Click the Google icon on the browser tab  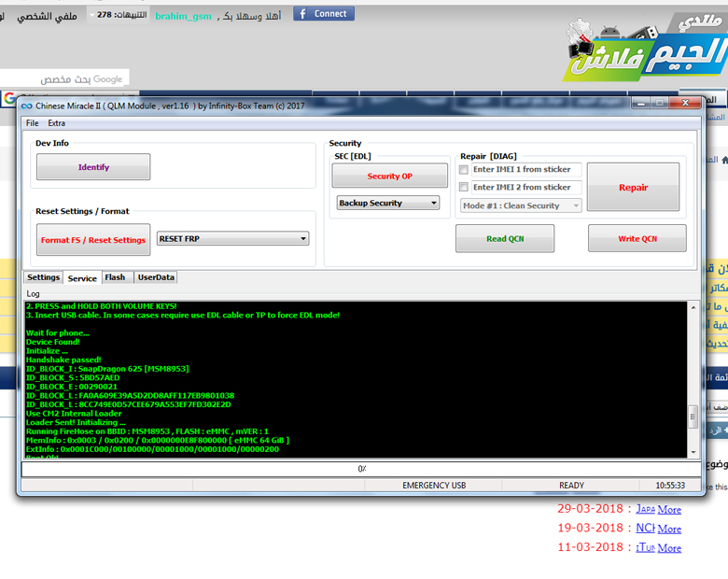8,98
